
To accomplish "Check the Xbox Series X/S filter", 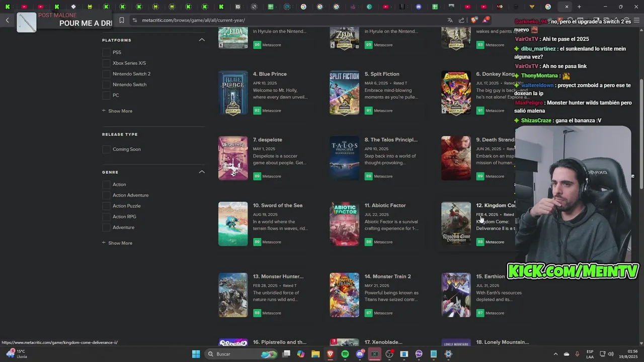I will 106,63.
